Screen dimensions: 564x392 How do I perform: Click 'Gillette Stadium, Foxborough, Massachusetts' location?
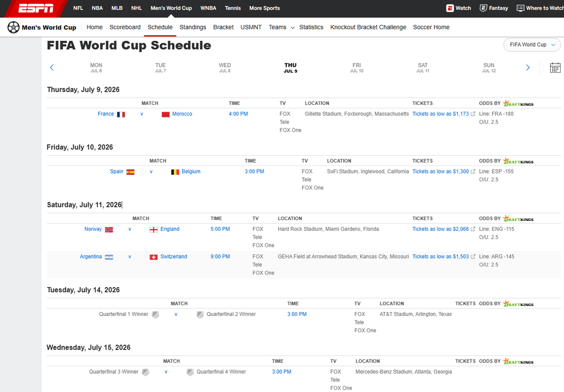coord(357,114)
